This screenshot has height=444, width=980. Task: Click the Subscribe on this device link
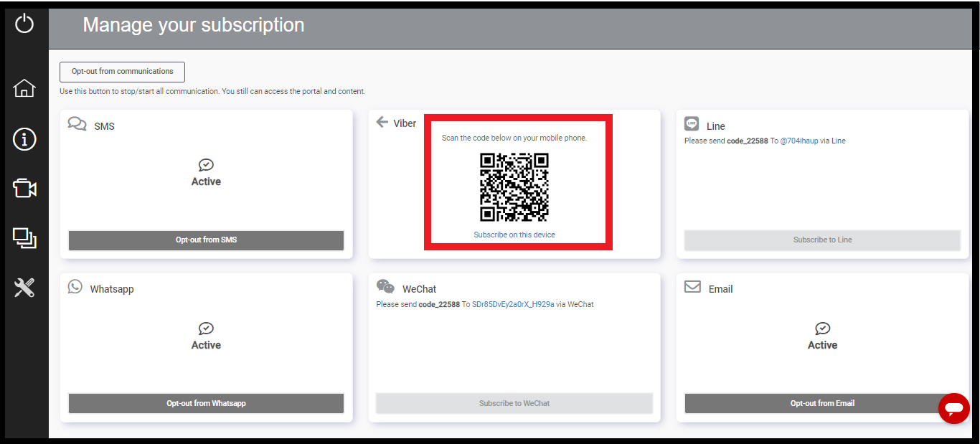point(514,235)
